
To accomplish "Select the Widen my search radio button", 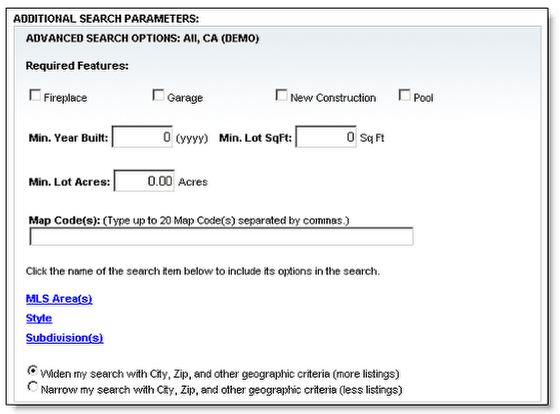I will click(32, 371).
